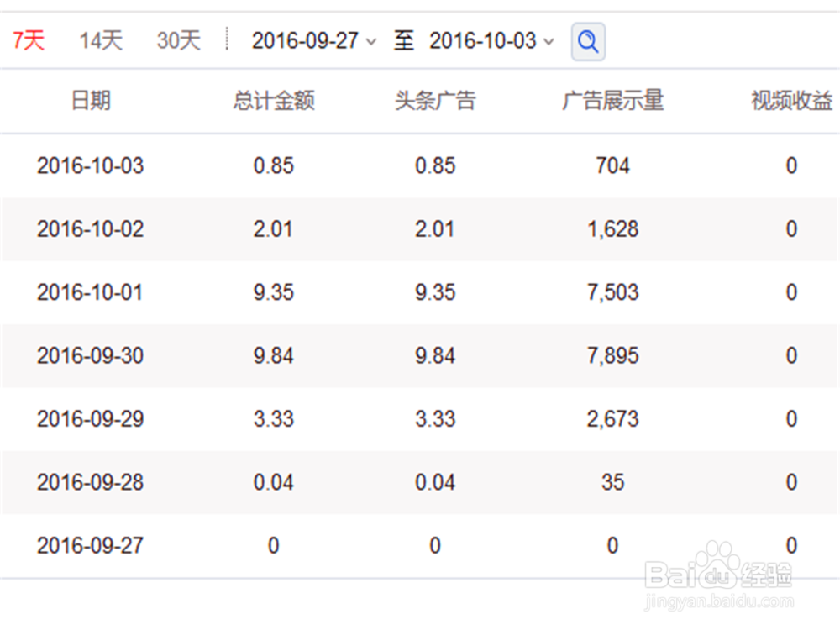The height and width of the screenshot is (630, 840).
Task: Open the end date 2016-10-03 picker
Action: click(483, 39)
